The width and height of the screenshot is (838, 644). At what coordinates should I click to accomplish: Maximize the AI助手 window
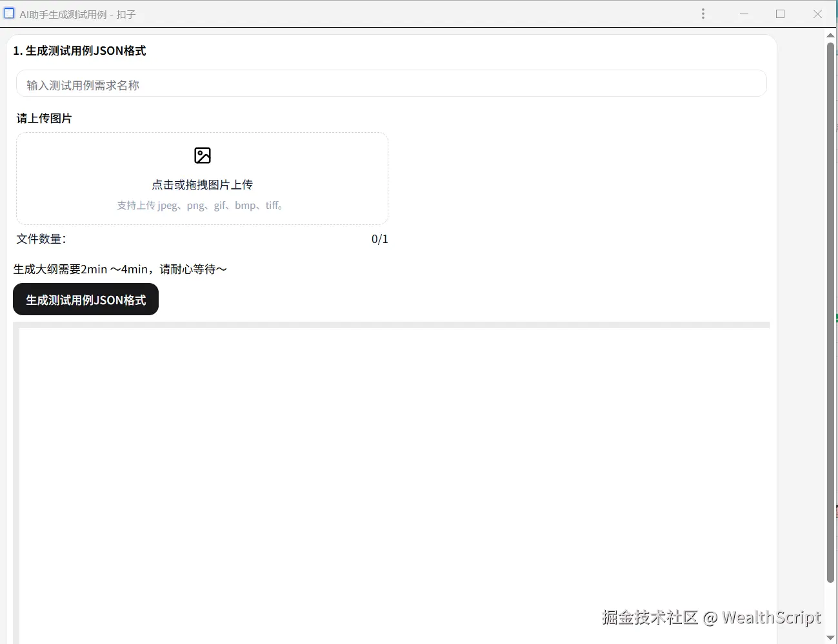tap(781, 14)
